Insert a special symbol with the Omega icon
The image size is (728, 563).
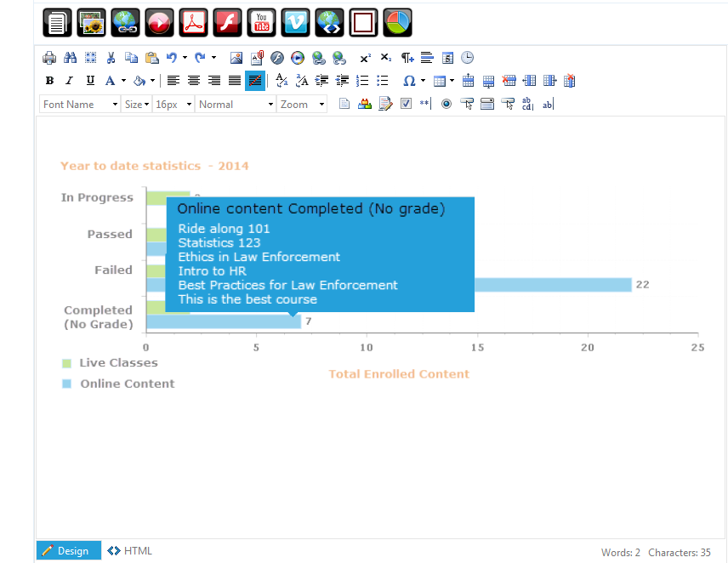click(x=408, y=81)
